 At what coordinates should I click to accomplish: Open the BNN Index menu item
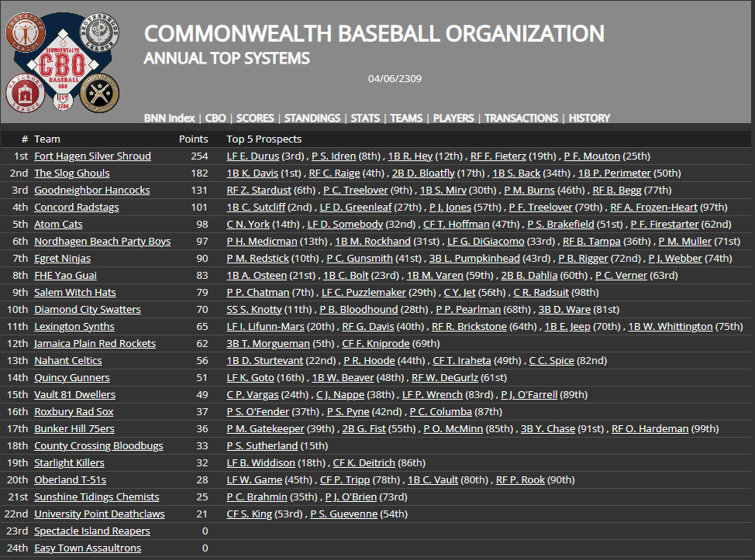click(169, 119)
